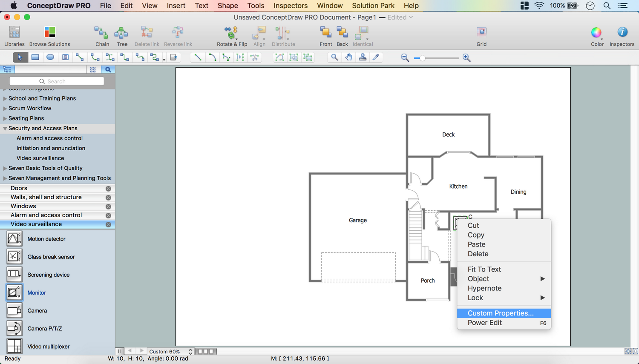Click the Browse Solutions icon
This screenshot has height=364, width=639.
point(49,32)
